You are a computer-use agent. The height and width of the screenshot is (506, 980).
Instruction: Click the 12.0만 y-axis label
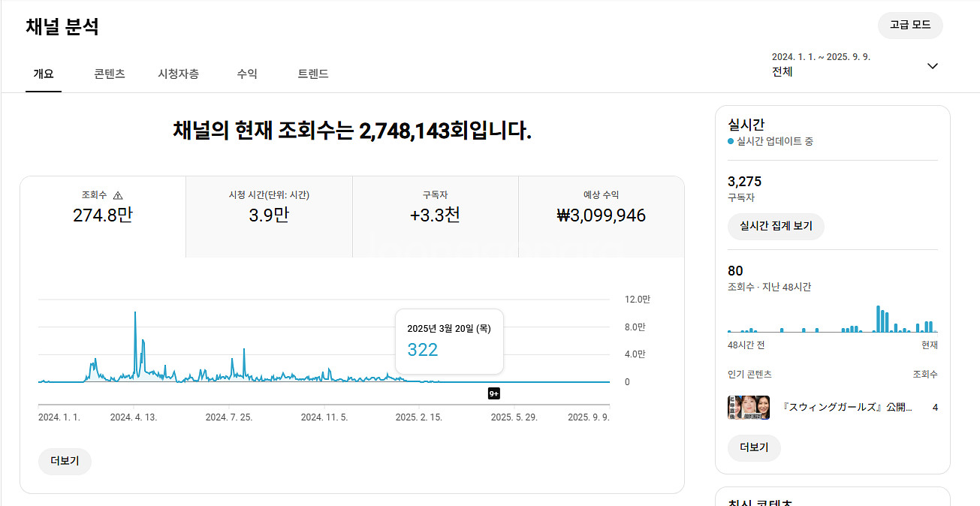pos(638,300)
